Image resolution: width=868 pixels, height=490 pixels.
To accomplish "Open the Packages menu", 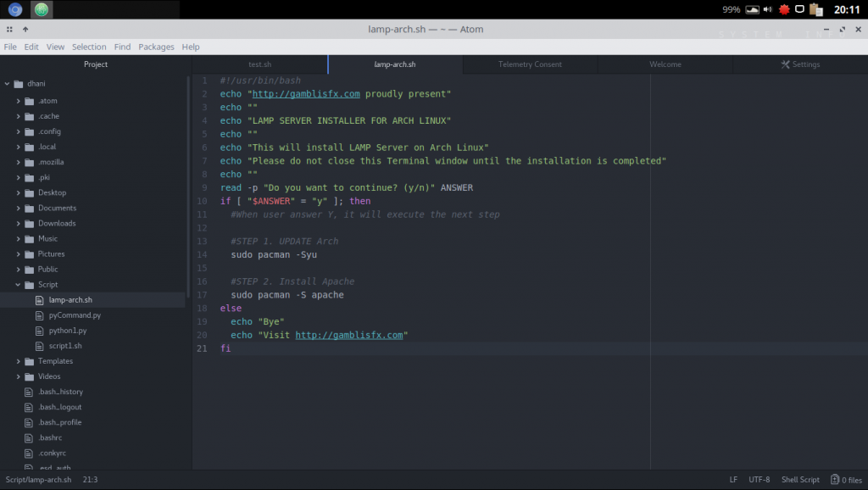I will click(156, 47).
